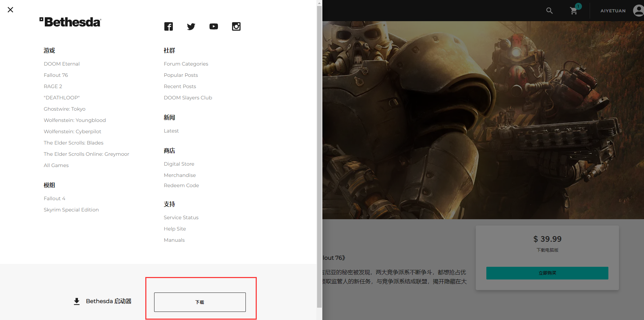The image size is (644, 320).
Task: Open Bethesda Instagram page icon
Action: click(x=236, y=26)
